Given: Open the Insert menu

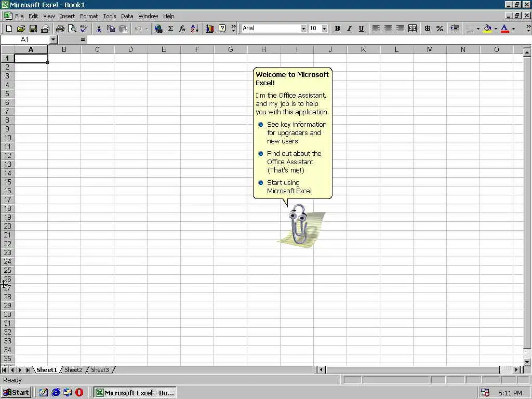Looking at the screenshot, I should (x=67, y=16).
